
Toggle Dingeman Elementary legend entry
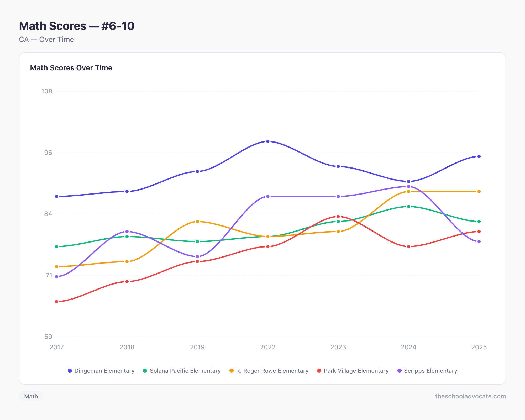[x=104, y=371]
